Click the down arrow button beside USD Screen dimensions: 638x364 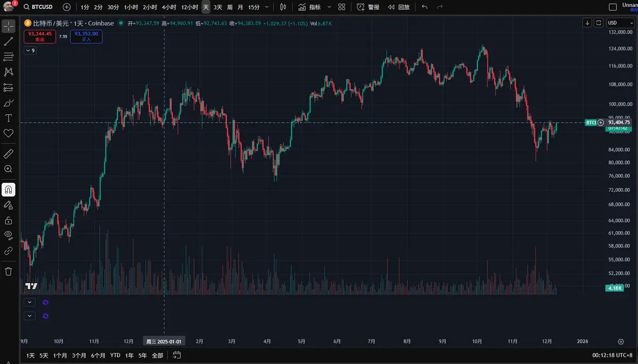(x=587, y=23)
